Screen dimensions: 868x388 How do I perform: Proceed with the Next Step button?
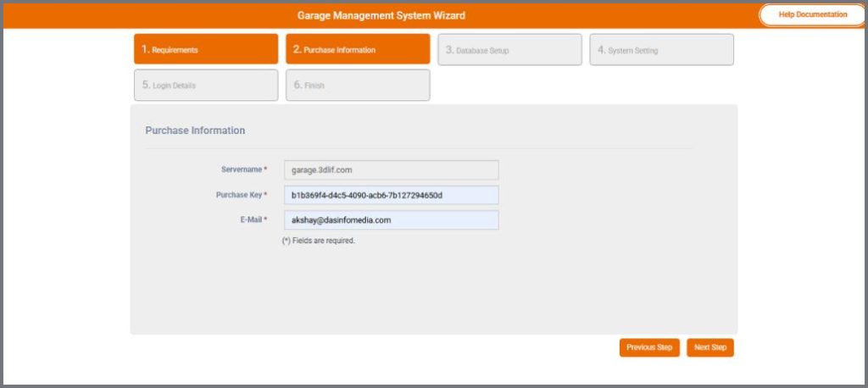point(709,347)
